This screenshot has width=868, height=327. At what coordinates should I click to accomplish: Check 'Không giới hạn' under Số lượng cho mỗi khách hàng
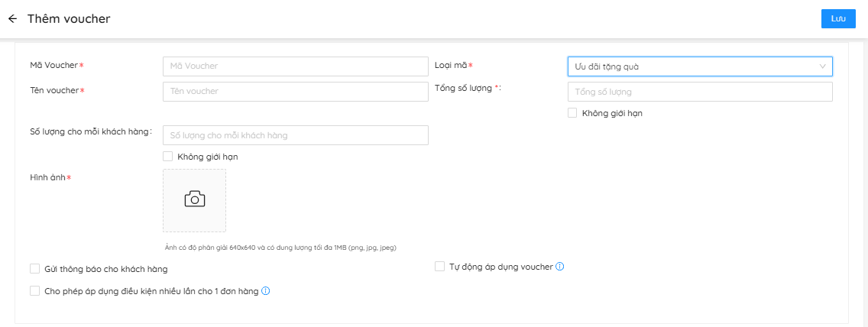[167, 157]
